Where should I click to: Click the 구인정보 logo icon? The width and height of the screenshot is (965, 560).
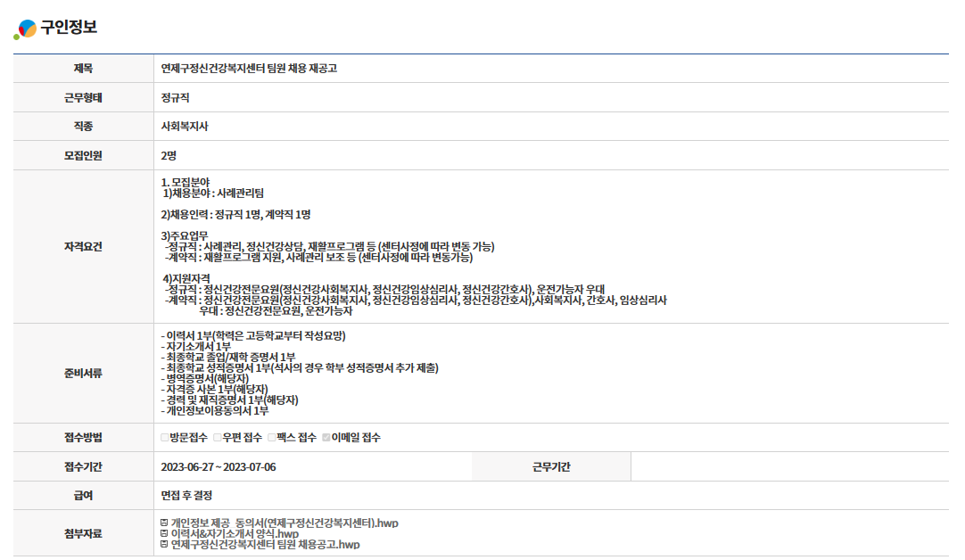tap(25, 29)
